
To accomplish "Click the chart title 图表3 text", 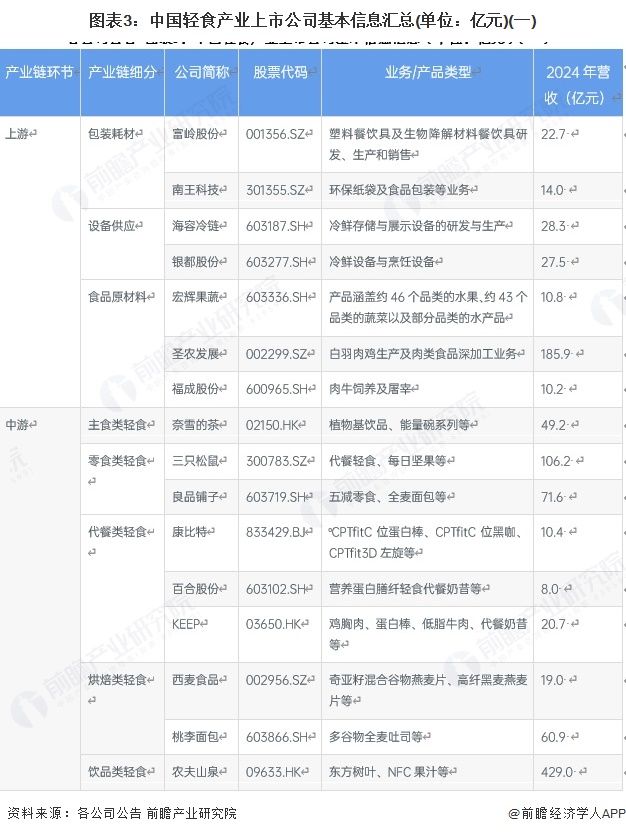I will pyautogui.click(x=312, y=18).
